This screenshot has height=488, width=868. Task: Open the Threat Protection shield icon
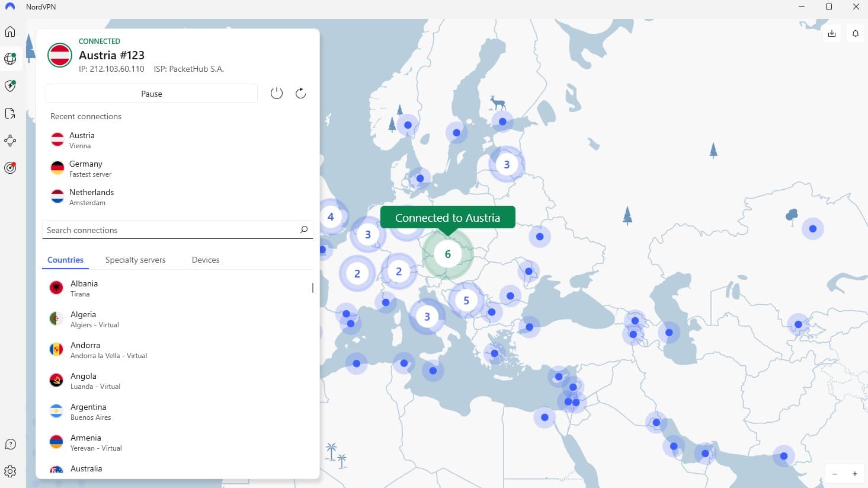[x=10, y=86]
